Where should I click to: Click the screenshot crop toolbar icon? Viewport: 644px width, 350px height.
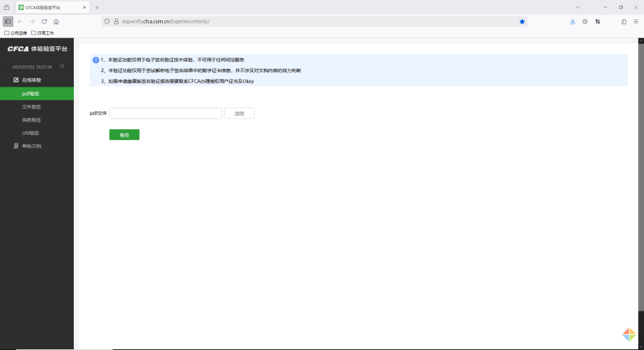(x=598, y=21)
